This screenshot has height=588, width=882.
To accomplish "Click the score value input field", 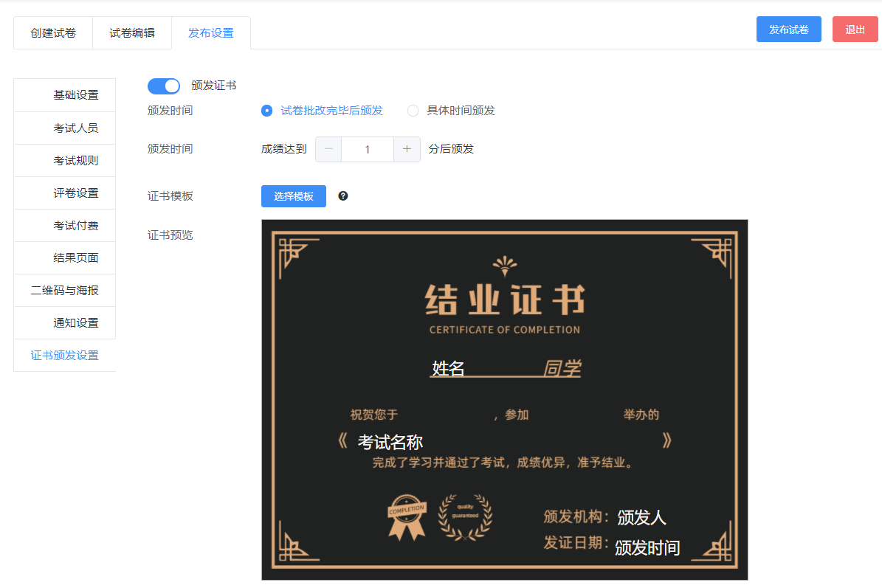I will (368, 149).
